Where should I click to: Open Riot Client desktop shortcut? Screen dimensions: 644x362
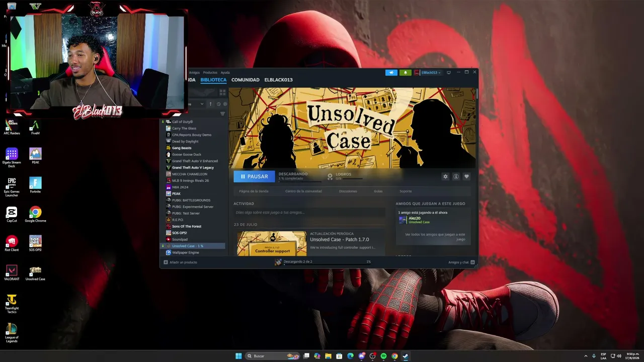point(12,243)
